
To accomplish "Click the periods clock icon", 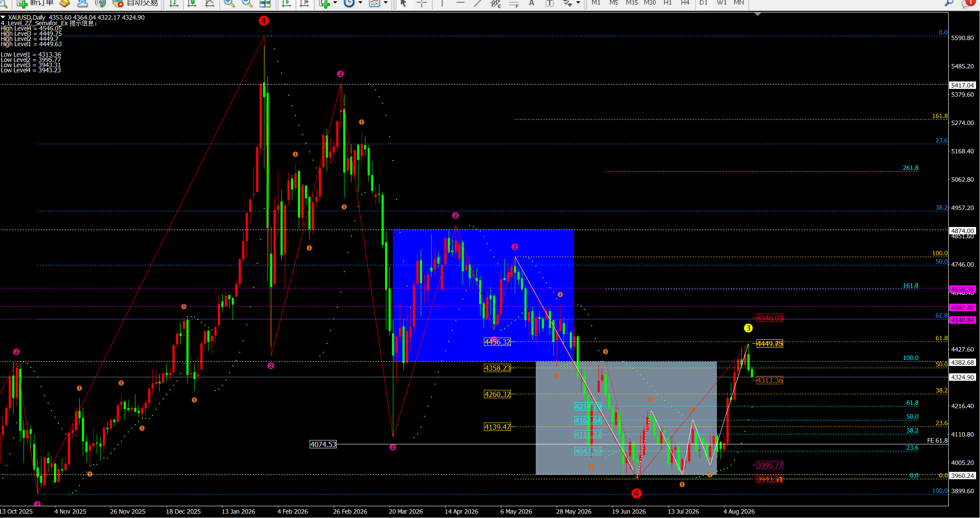I will tap(349, 3).
